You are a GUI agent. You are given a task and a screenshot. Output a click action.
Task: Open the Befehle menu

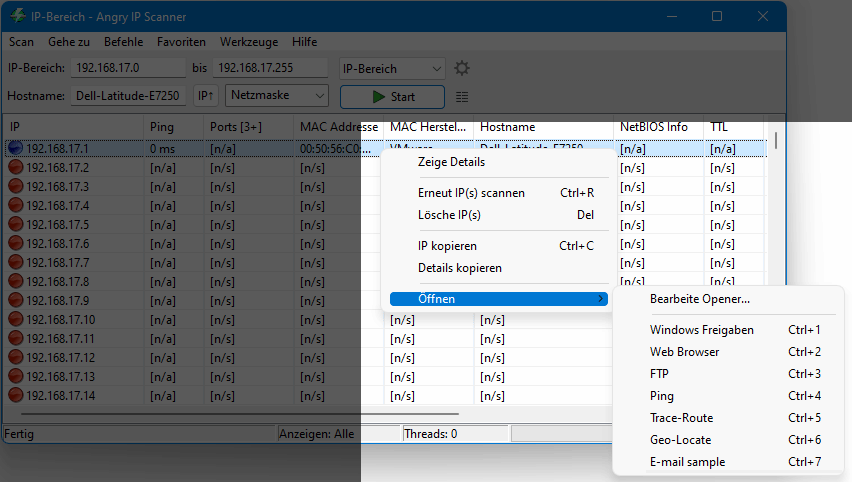(x=123, y=42)
